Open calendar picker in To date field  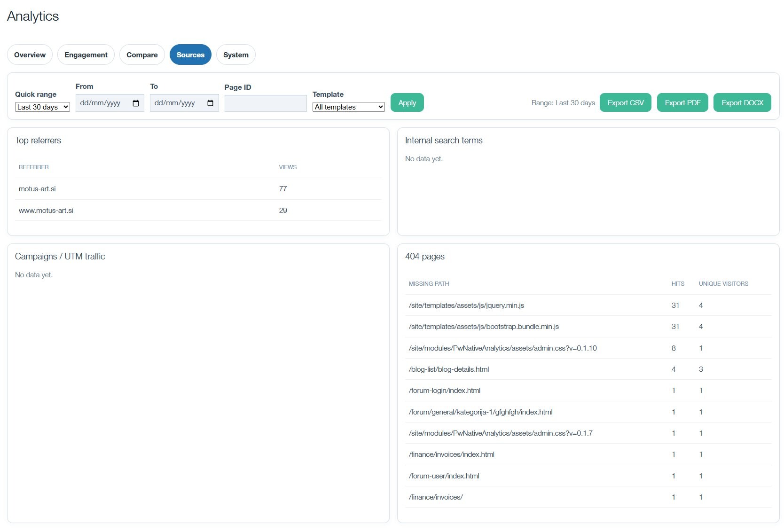pos(210,103)
